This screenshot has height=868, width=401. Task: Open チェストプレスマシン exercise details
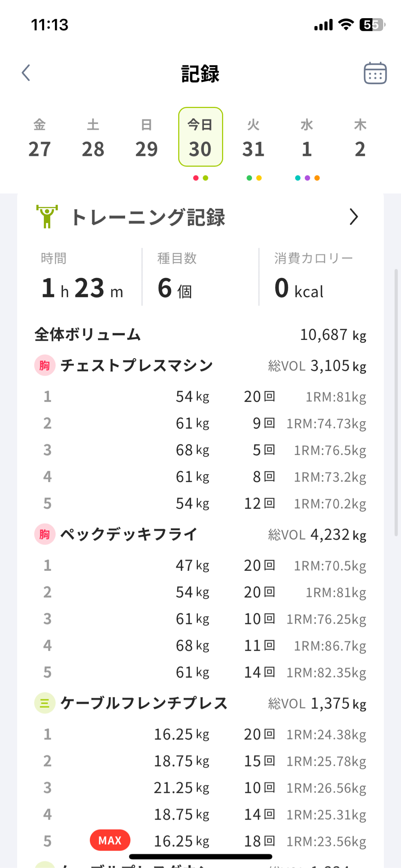(x=137, y=366)
